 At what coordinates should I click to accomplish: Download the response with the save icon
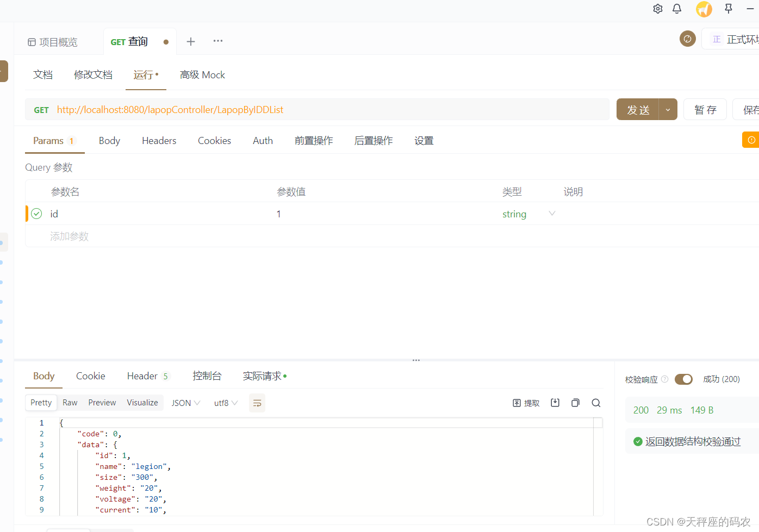(x=555, y=403)
